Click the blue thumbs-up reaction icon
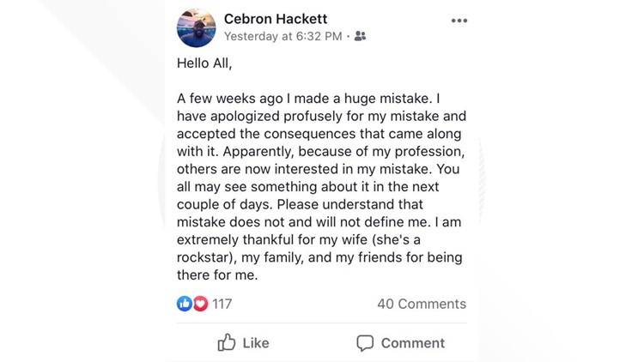Image resolution: width=644 pixels, height=362 pixels. [x=184, y=303]
